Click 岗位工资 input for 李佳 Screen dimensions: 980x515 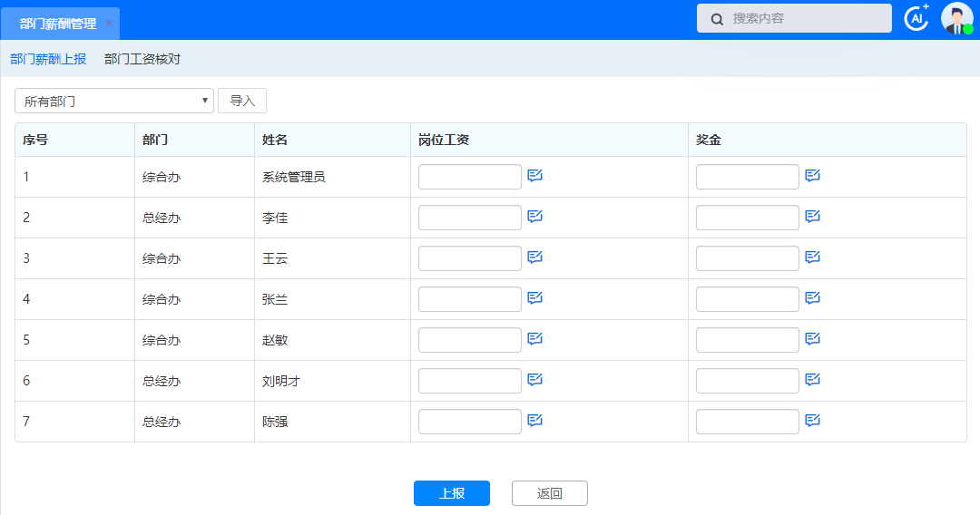click(x=469, y=218)
